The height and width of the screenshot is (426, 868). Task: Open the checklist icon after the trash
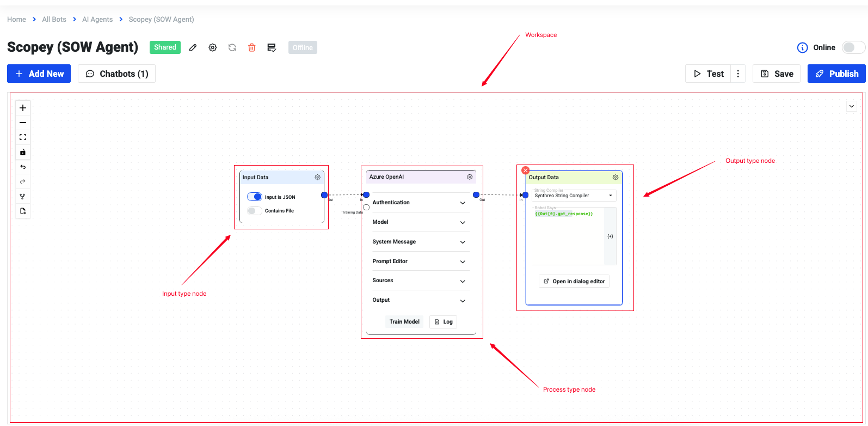pyautogui.click(x=272, y=47)
